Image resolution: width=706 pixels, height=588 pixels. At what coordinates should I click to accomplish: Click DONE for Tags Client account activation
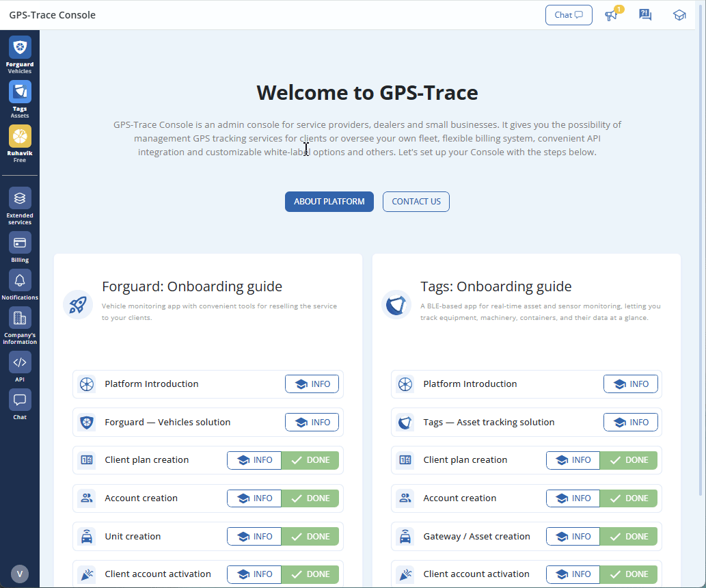pyautogui.click(x=629, y=574)
